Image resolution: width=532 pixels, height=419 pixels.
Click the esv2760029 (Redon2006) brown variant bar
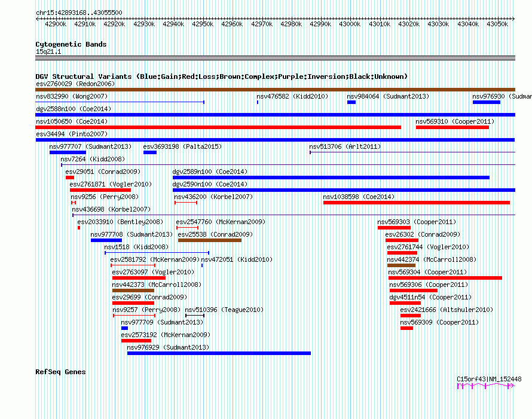pyautogui.click(x=275, y=90)
